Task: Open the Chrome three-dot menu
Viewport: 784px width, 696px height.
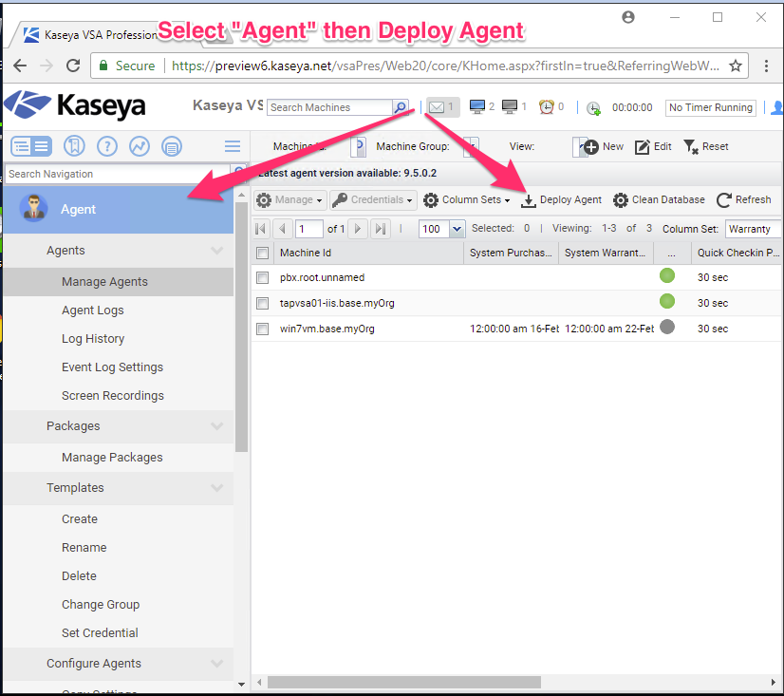Action: [766, 66]
